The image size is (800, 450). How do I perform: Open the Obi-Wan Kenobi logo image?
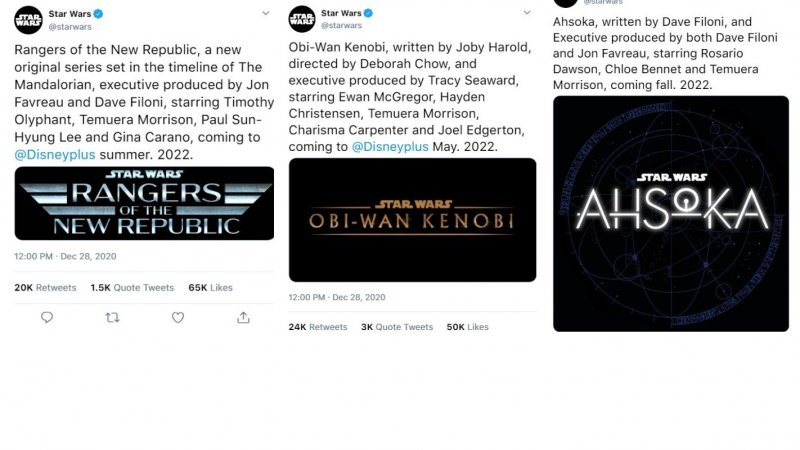(x=412, y=220)
